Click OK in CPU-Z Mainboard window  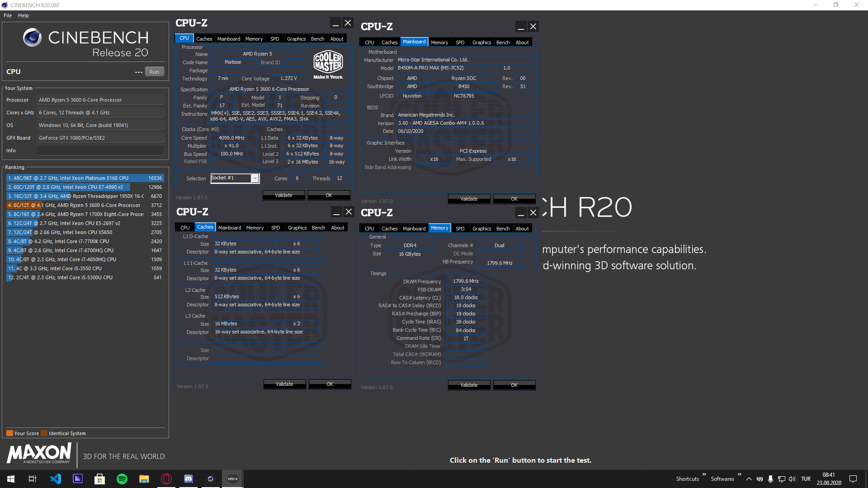click(514, 199)
